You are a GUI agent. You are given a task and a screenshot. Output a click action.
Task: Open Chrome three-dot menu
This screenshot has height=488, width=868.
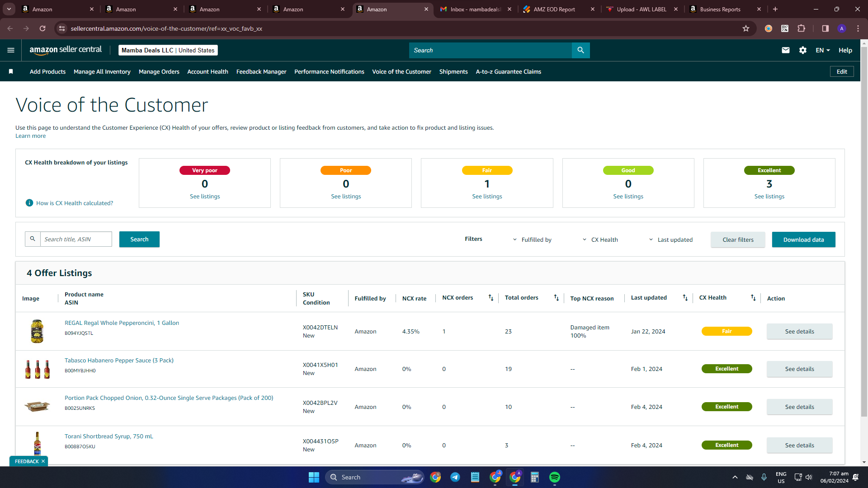tap(858, 28)
